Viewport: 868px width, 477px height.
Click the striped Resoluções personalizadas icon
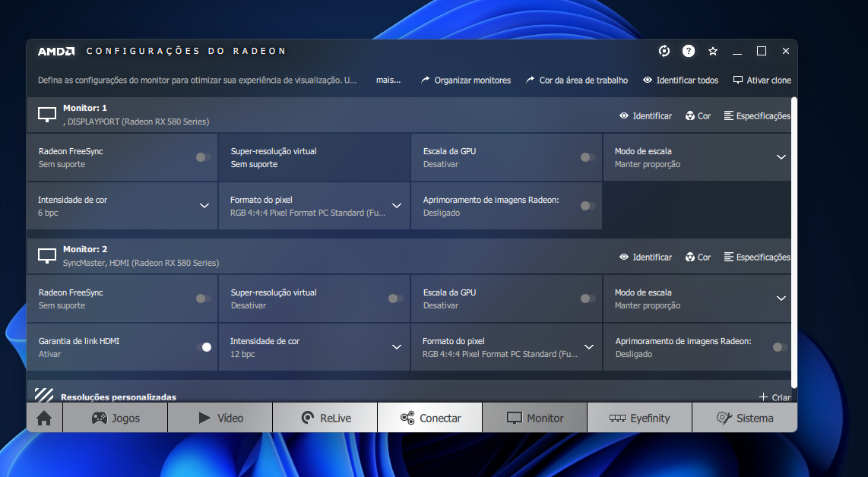pos(44,395)
